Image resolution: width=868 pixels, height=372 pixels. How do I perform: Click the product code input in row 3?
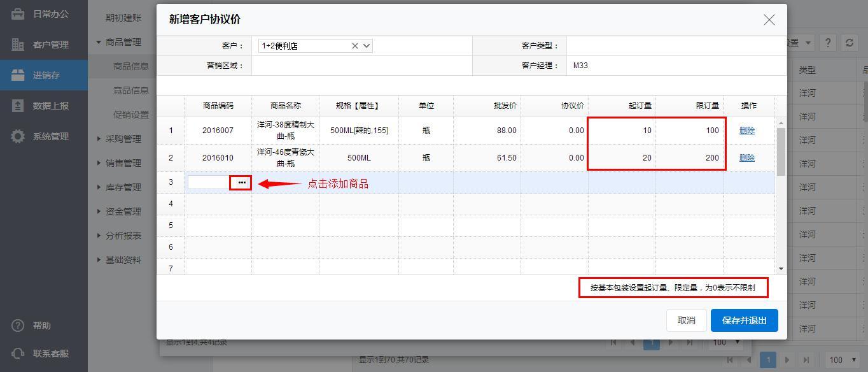(209, 183)
